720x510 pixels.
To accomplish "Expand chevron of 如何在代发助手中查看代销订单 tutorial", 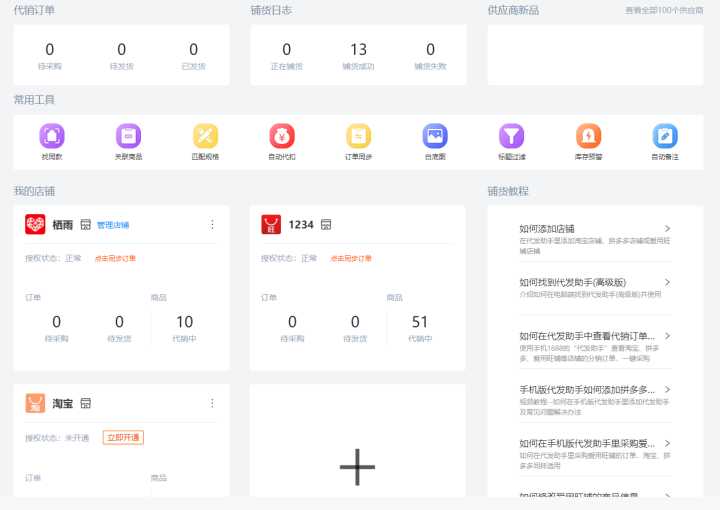I will pos(668,336).
